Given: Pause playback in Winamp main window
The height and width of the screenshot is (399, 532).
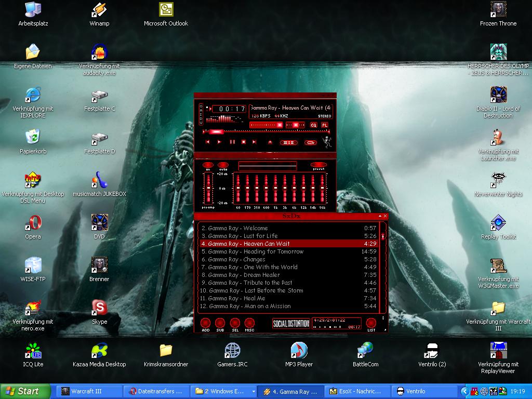Looking at the screenshot, I should [232, 142].
